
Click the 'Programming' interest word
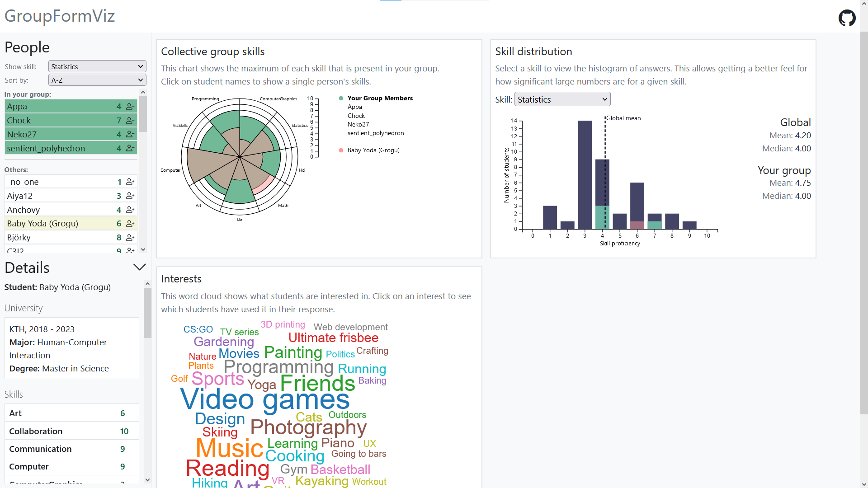tap(278, 367)
